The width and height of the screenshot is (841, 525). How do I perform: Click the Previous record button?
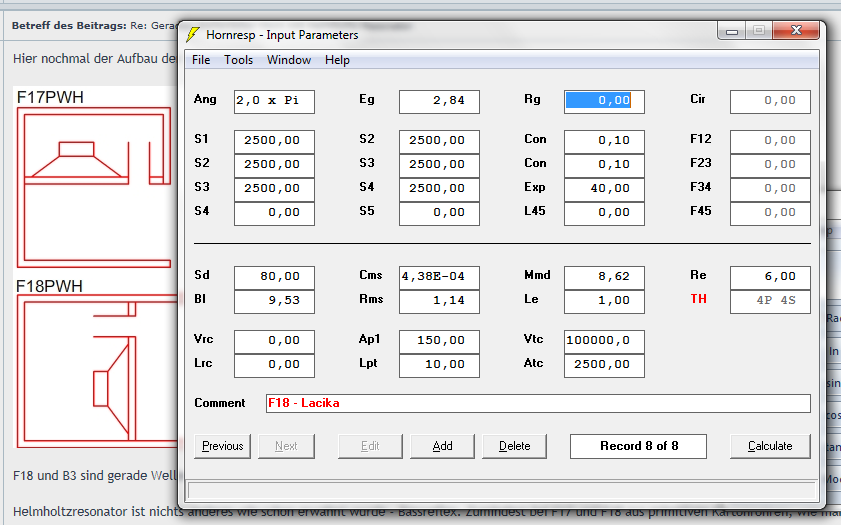point(222,446)
